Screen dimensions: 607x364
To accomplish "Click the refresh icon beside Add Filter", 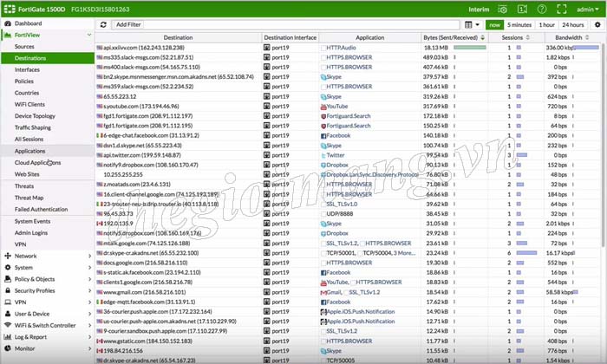I will point(103,24).
